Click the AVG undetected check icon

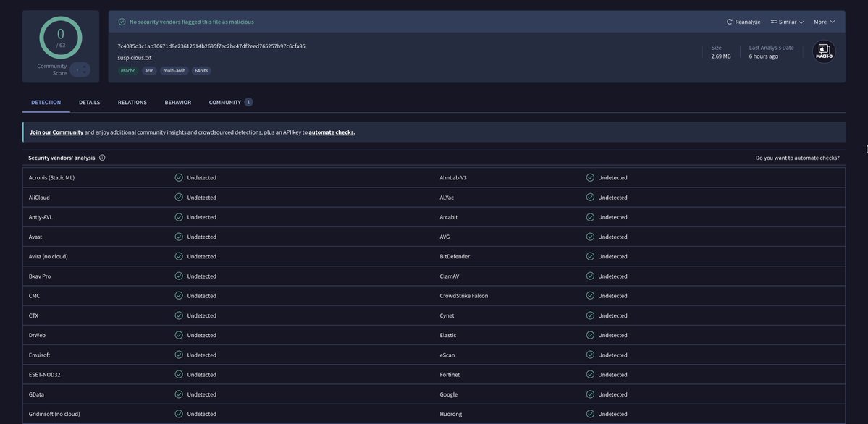point(590,237)
